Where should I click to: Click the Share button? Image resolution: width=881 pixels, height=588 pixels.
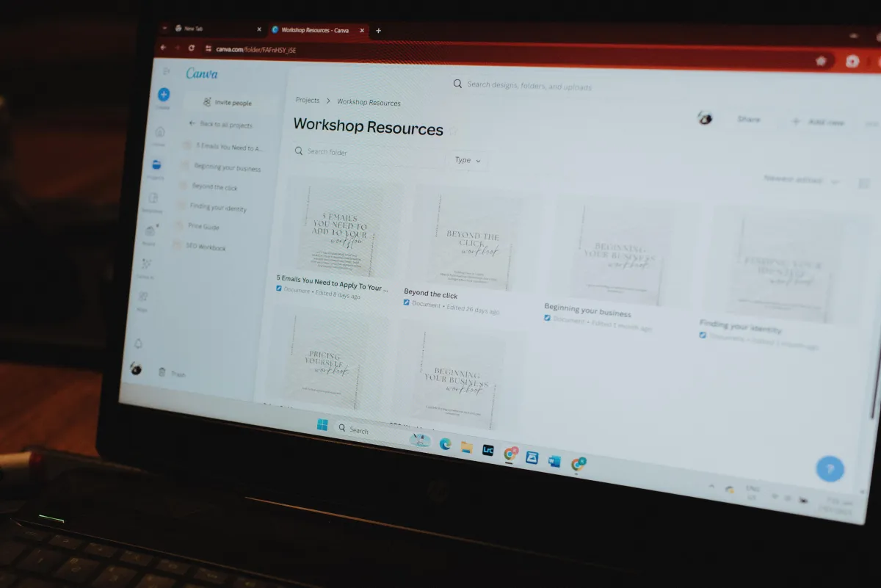(x=748, y=120)
